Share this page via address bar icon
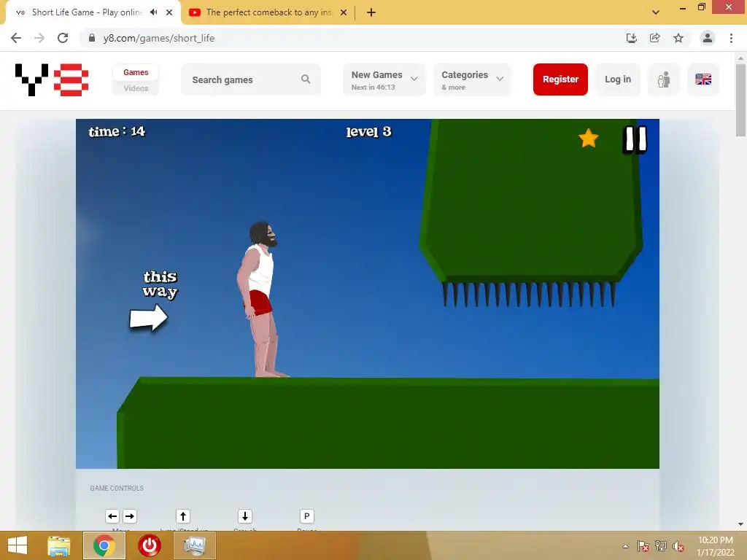 tap(655, 38)
